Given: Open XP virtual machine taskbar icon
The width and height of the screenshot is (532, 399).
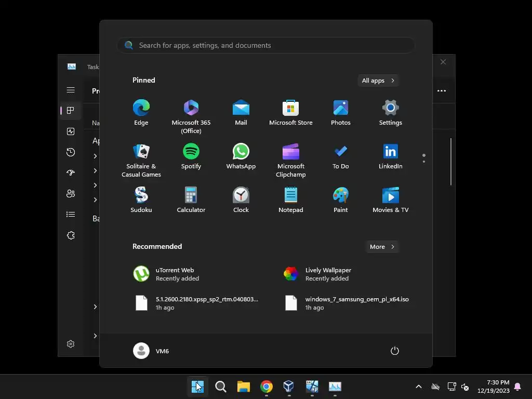Looking at the screenshot, I should pos(312,387).
